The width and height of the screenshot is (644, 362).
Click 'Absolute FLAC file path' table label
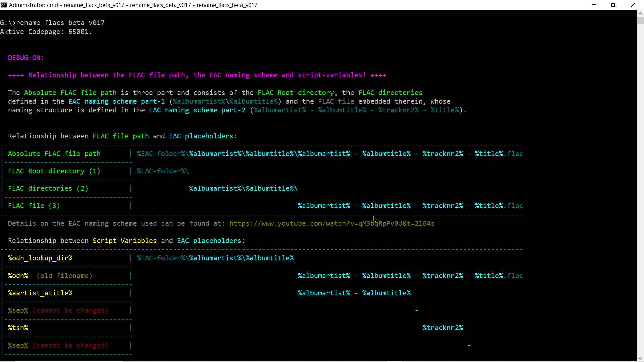click(54, 154)
